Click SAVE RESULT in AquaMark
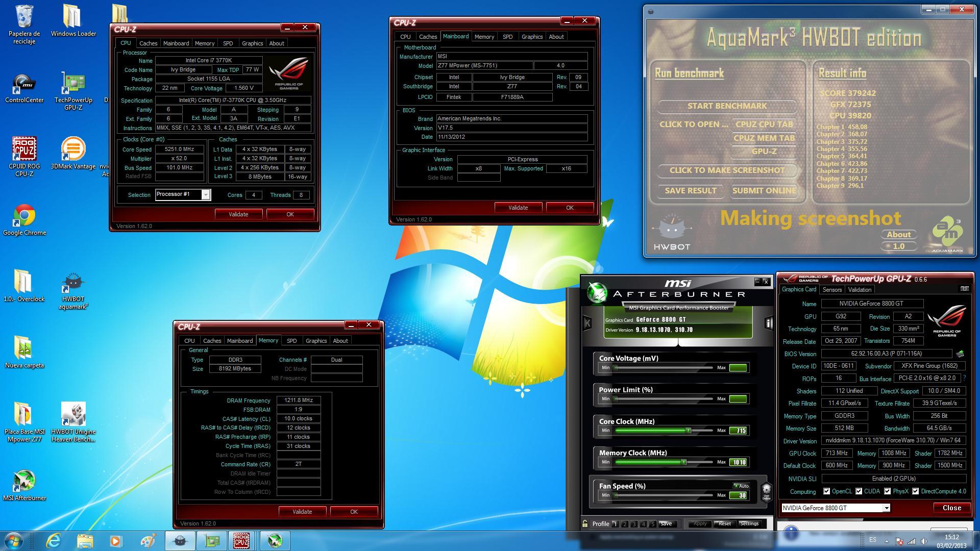 coord(691,190)
